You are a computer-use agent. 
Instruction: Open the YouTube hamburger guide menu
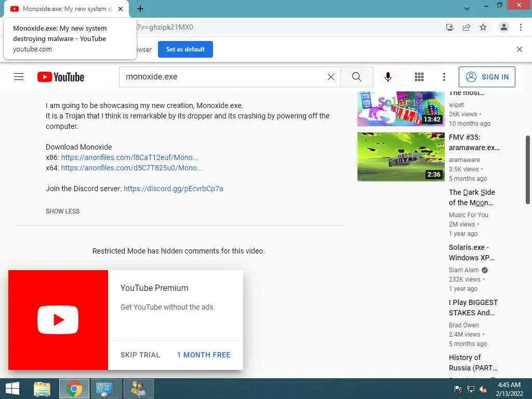[x=19, y=77]
